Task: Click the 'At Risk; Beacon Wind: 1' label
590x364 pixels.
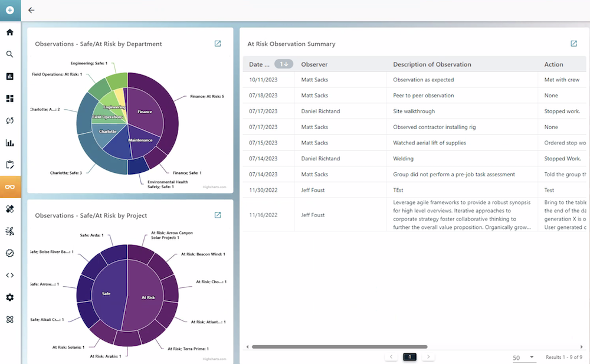Action: pos(203,254)
